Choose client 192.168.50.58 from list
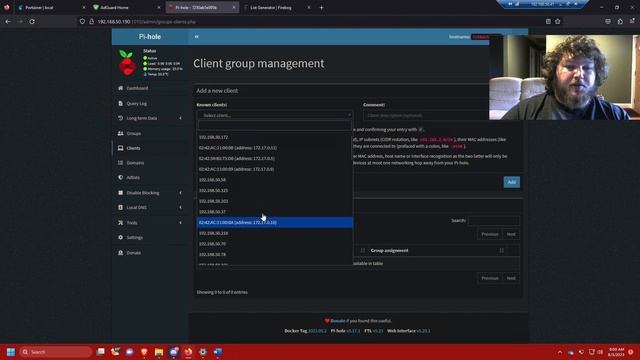 click(275, 180)
